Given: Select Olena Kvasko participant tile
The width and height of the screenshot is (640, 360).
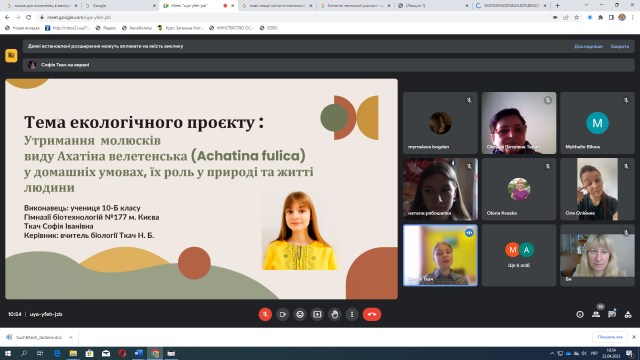Looking at the screenshot, I should click(x=519, y=189).
